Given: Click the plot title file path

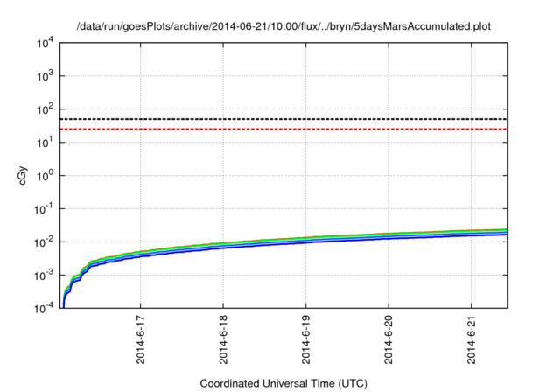Looking at the screenshot, I should coord(283,26).
